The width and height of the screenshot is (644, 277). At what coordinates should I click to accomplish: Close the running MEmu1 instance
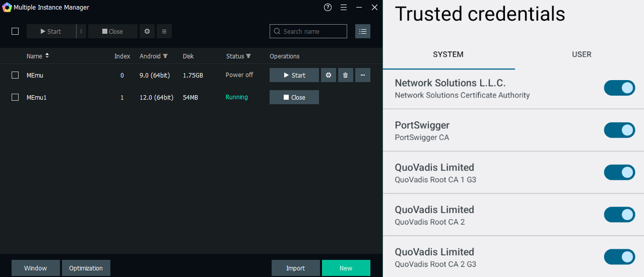pyautogui.click(x=294, y=97)
